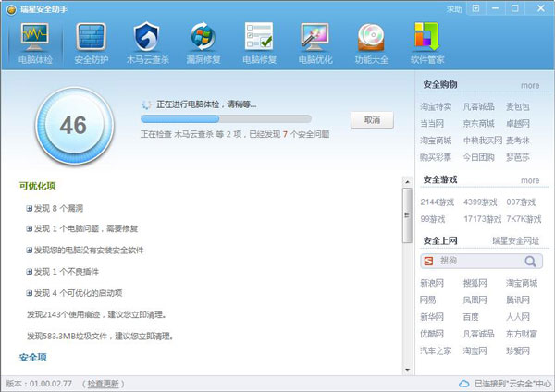Expand 发现 4 个可优化的启动项 item
555x392 pixels.
coord(29,293)
